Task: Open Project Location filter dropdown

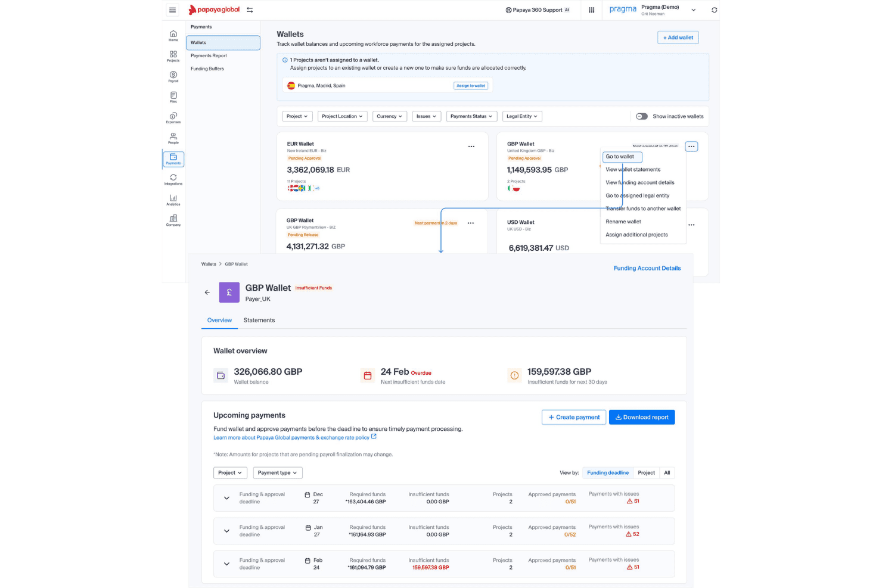Action: tap(342, 116)
